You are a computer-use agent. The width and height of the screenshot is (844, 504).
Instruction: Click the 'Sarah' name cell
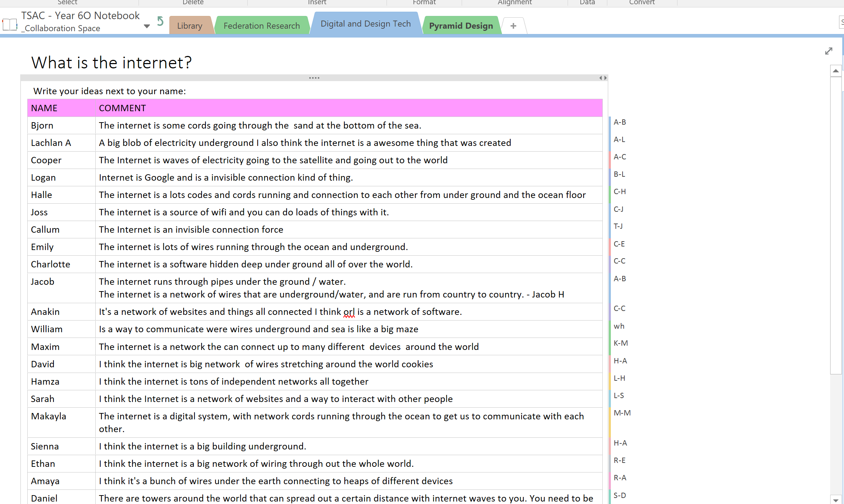pyautogui.click(x=62, y=399)
